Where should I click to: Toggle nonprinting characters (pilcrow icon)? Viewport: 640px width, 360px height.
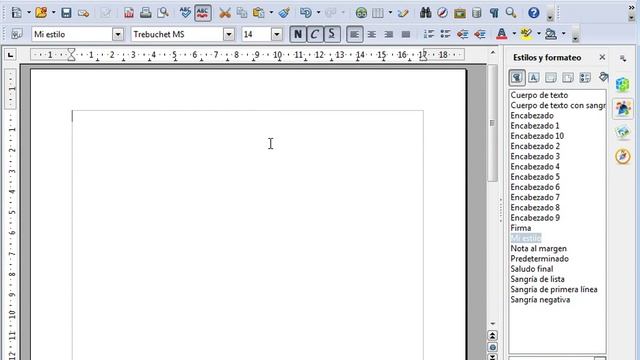(494, 13)
